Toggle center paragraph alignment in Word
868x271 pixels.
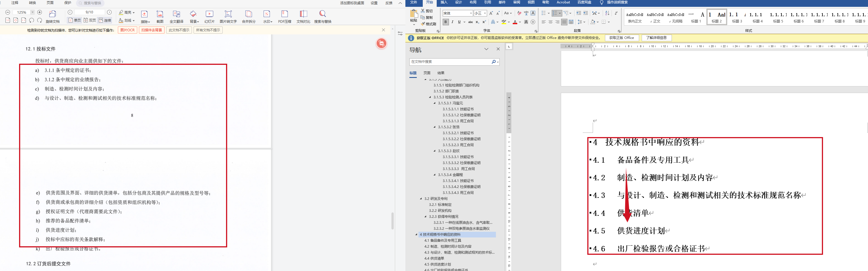(x=551, y=22)
